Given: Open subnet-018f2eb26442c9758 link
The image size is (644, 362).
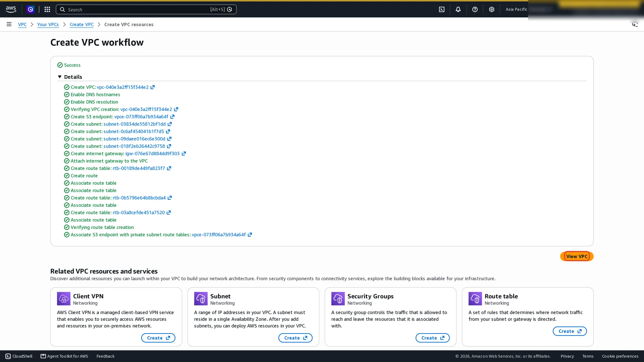Looking at the screenshot, I should tap(134, 146).
